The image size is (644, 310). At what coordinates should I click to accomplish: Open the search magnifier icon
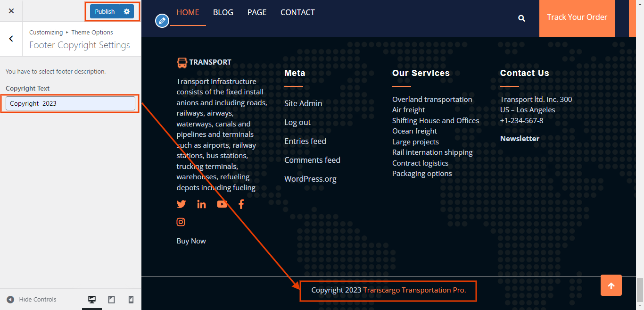(521, 18)
